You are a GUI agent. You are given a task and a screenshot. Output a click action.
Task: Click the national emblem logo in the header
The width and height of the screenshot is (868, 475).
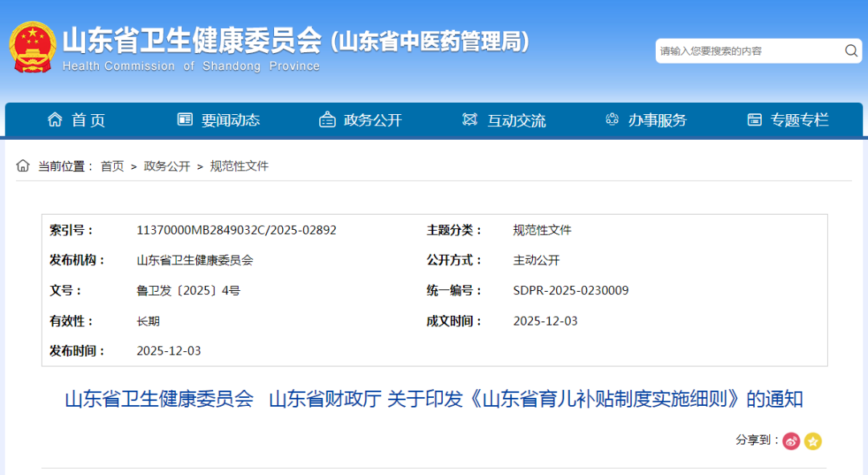coord(32,47)
